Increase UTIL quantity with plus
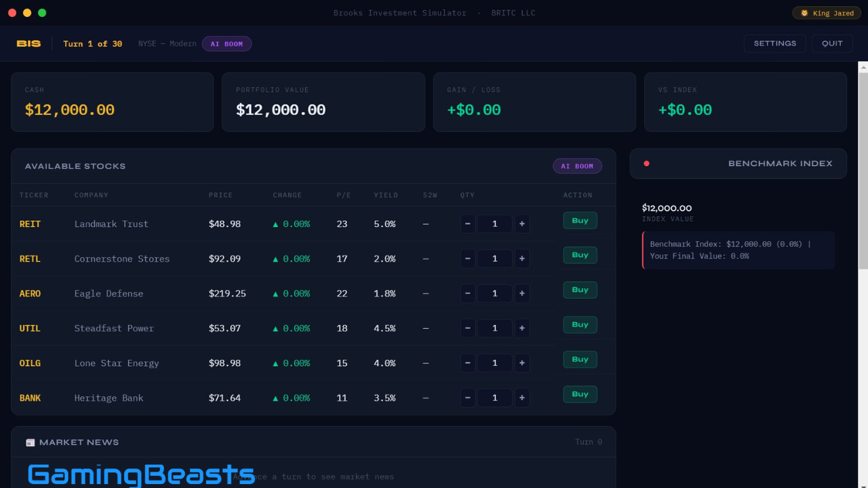 (521, 328)
